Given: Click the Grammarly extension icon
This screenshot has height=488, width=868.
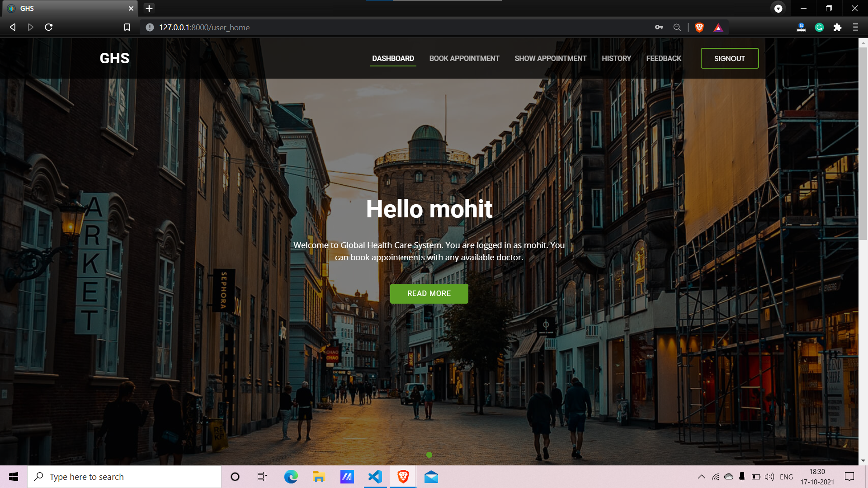Looking at the screenshot, I should pyautogui.click(x=819, y=28).
